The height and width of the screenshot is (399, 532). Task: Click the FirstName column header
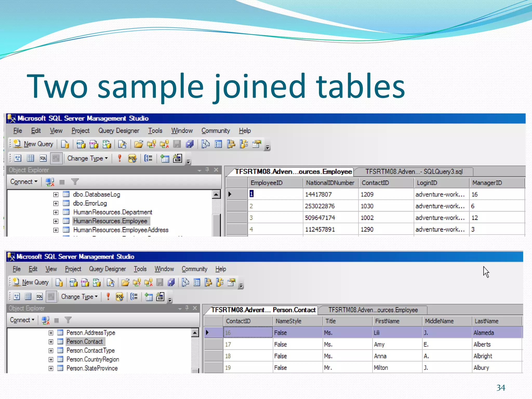pos(397,321)
